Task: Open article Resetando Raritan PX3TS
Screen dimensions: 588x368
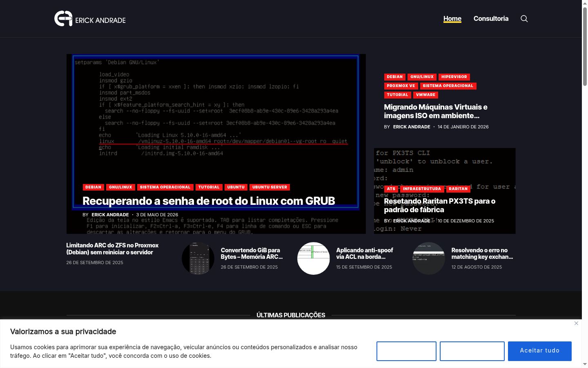Action: [439, 205]
